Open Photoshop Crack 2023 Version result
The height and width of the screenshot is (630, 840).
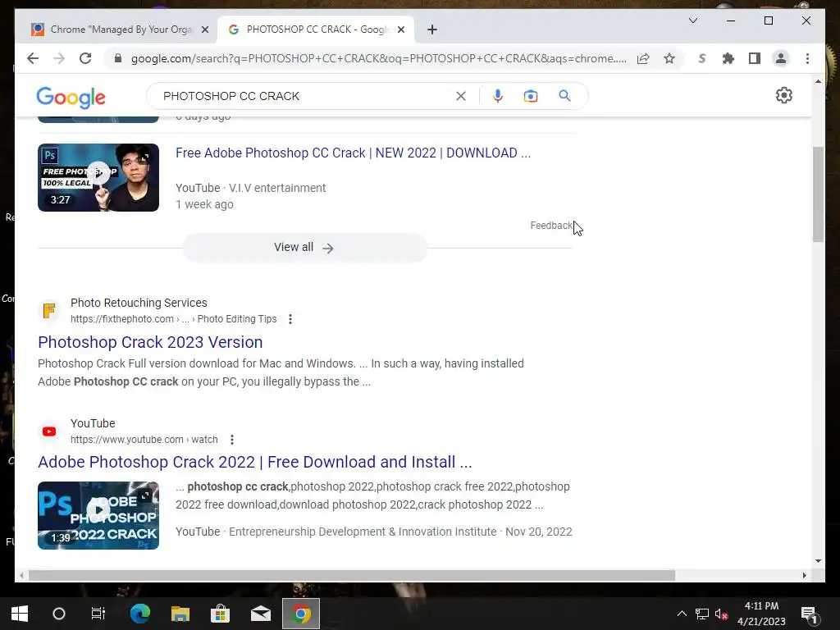coord(150,342)
